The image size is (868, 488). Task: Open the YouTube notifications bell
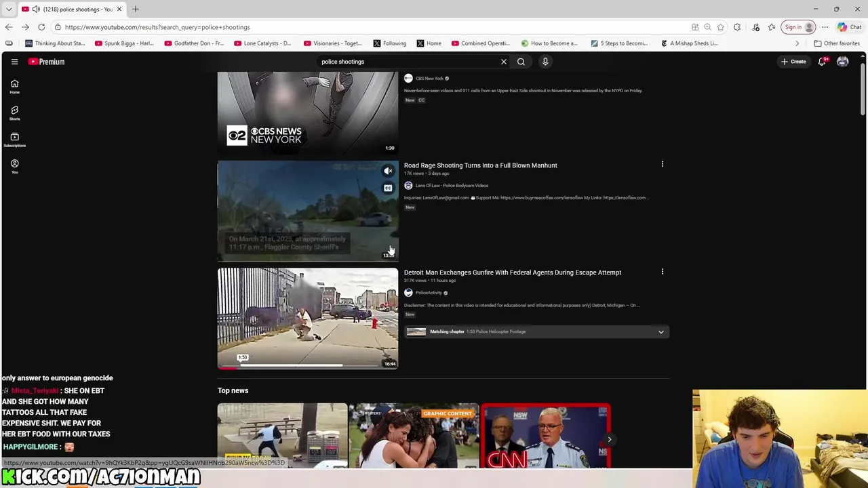tap(822, 62)
